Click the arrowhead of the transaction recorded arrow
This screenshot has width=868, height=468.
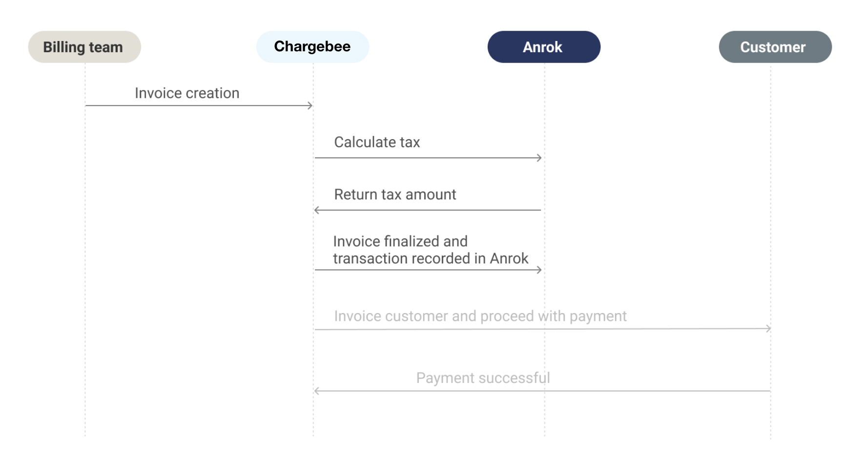coord(539,270)
